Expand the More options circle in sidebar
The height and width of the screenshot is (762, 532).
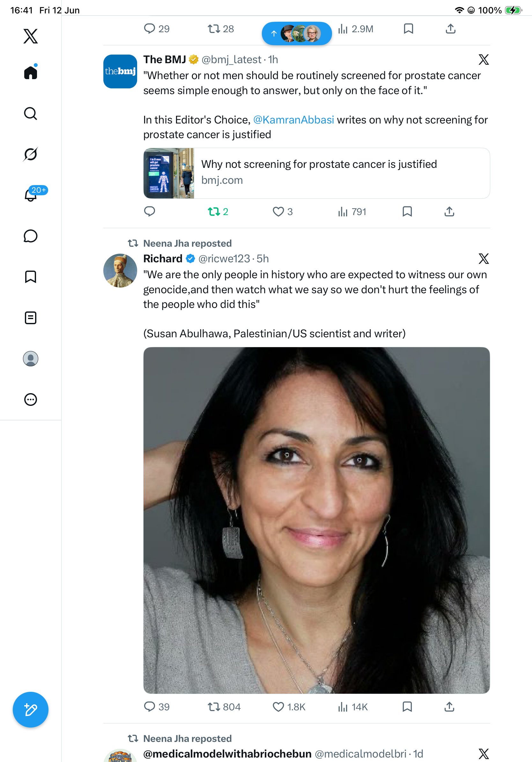tap(31, 400)
